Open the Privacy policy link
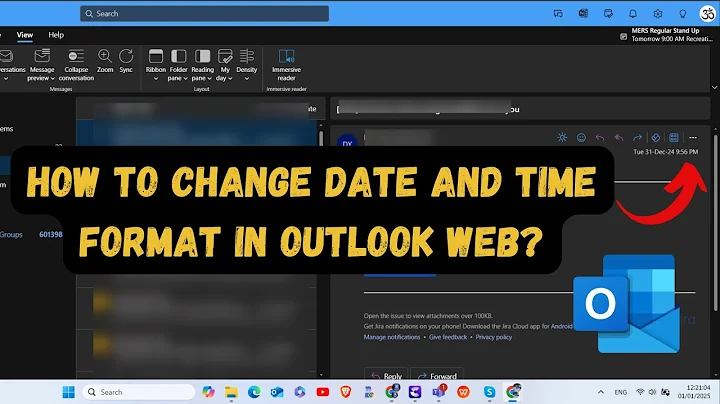Viewport: 720px width, 404px height. click(494, 337)
